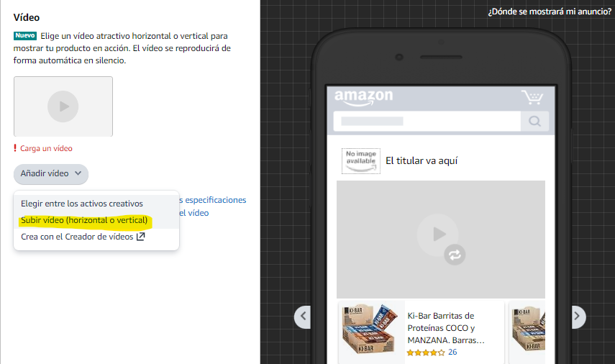The width and height of the screenshot is (615, 364).
Task: Open Crea con el Creador de vídeos
Action: point(96,237)
